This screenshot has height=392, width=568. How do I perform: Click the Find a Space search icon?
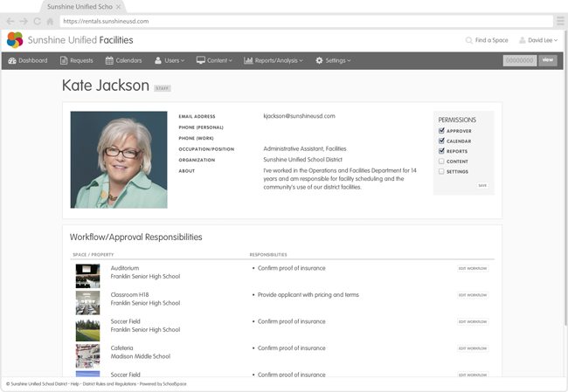pyautogui.click(x=468, y=40)
